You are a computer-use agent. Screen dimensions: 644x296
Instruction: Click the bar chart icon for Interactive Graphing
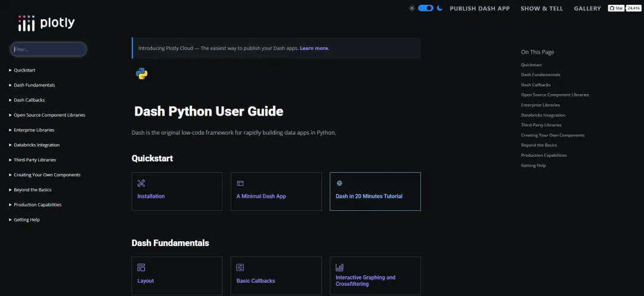[x=339, y=267]
